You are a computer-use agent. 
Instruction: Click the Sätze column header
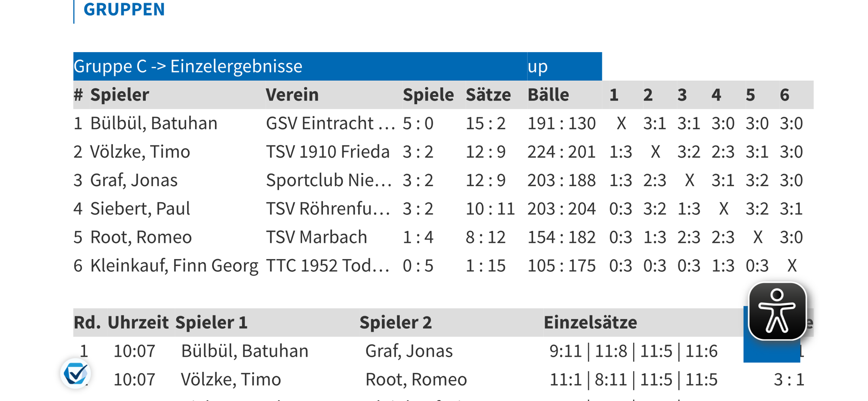[488, 95]
